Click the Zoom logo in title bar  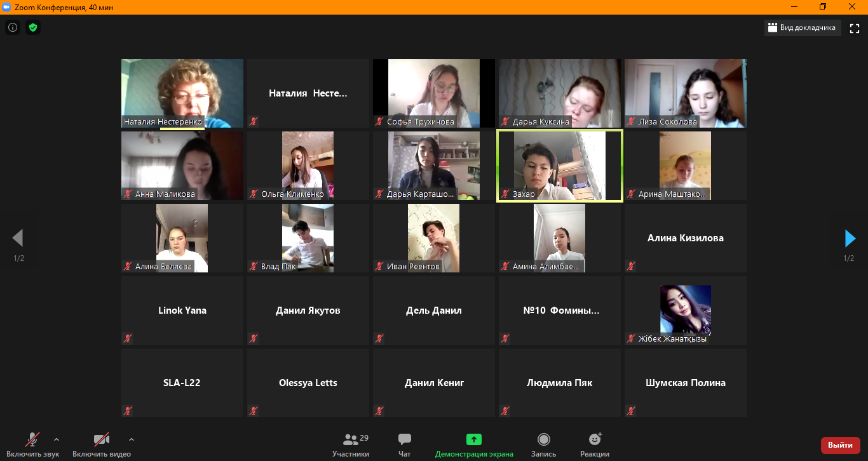(8, 7)
